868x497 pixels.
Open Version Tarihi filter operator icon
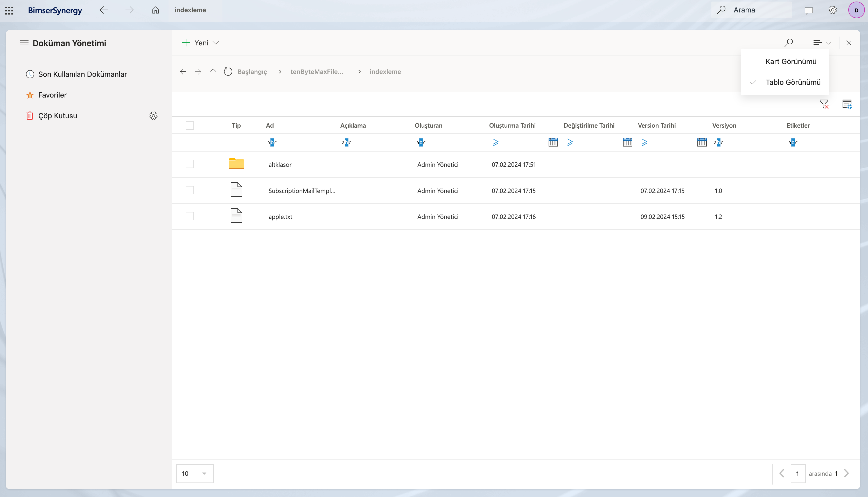coord(644,142)
